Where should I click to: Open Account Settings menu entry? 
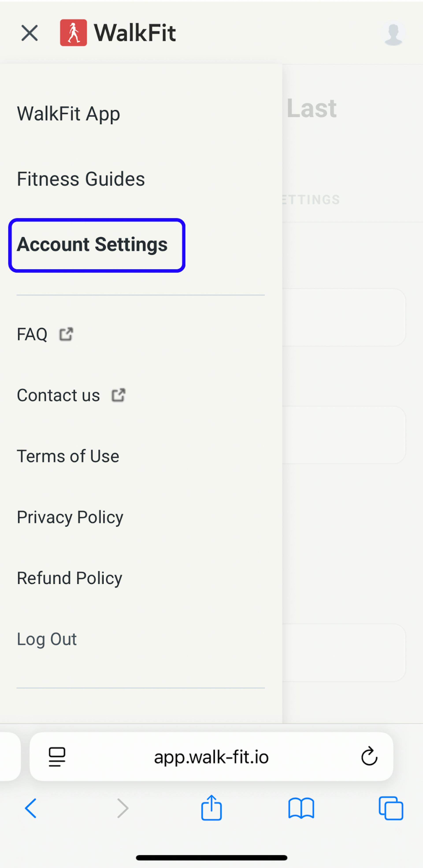click(93, 244)
